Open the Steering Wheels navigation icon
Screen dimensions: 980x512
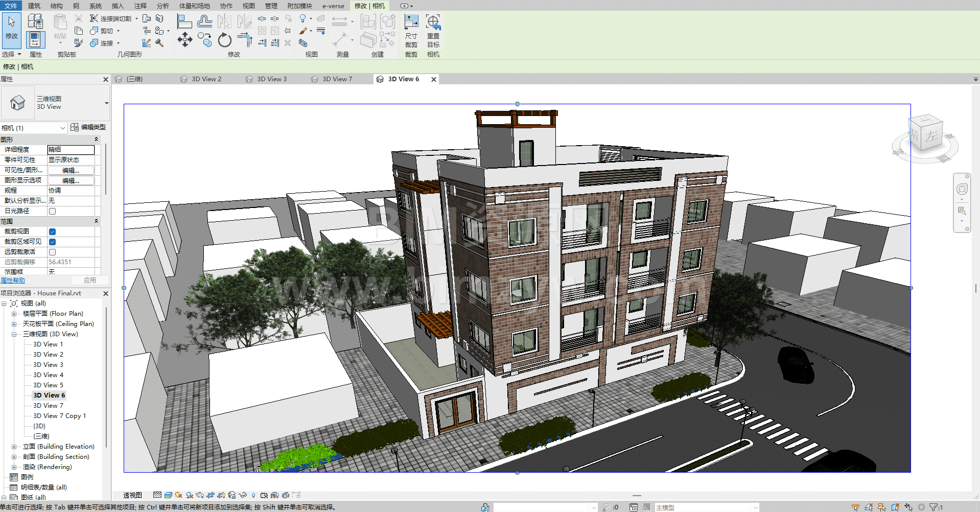(x=962, y=190)
